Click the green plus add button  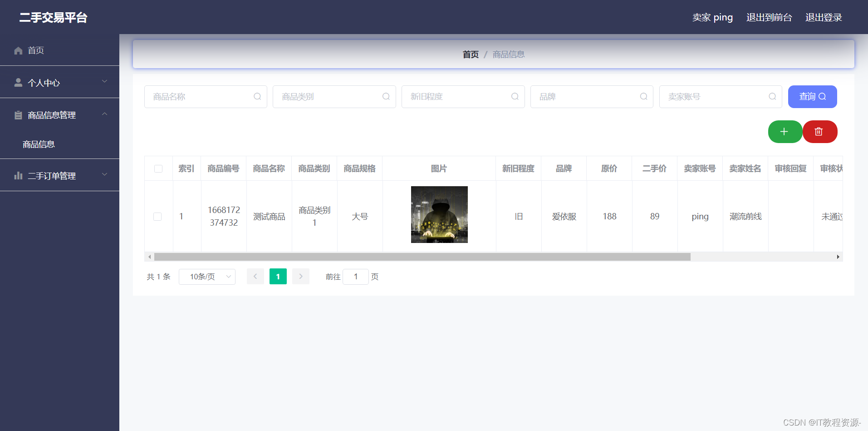[785, 132]
